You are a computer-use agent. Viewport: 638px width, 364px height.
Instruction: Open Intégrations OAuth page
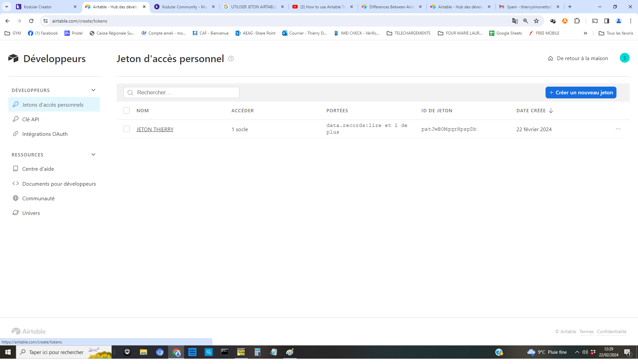[45, 134]
